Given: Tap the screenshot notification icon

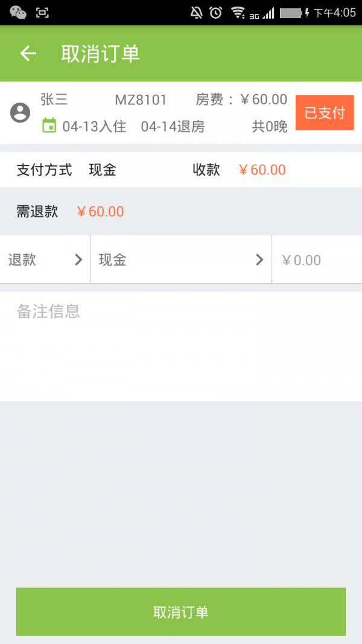Looking at the screenshot, I should [42, 12].
